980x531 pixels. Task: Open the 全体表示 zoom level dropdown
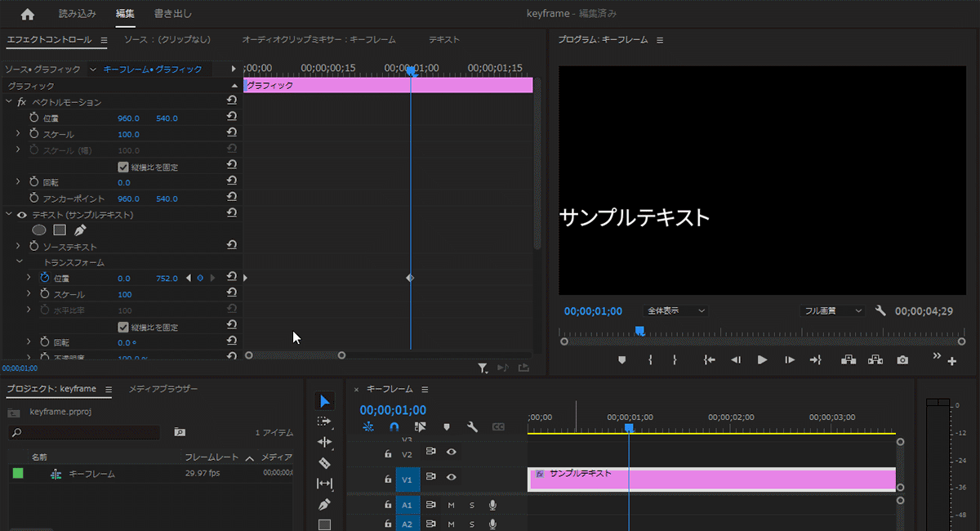pyautogui.click(x=675, y=310)
